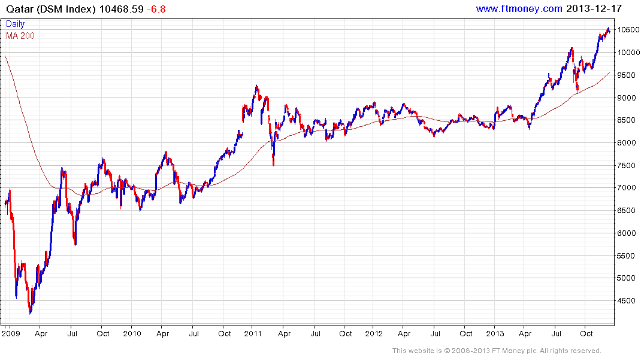
Task: Click the 8500 price axis label
Action: [627, 120]
